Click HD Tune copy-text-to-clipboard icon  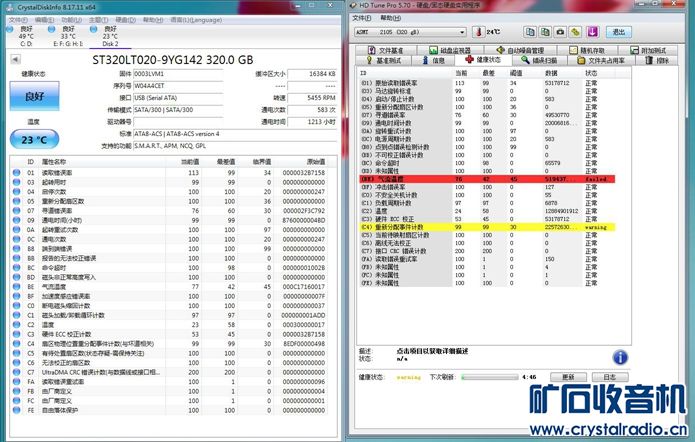[x=530, y=32]
